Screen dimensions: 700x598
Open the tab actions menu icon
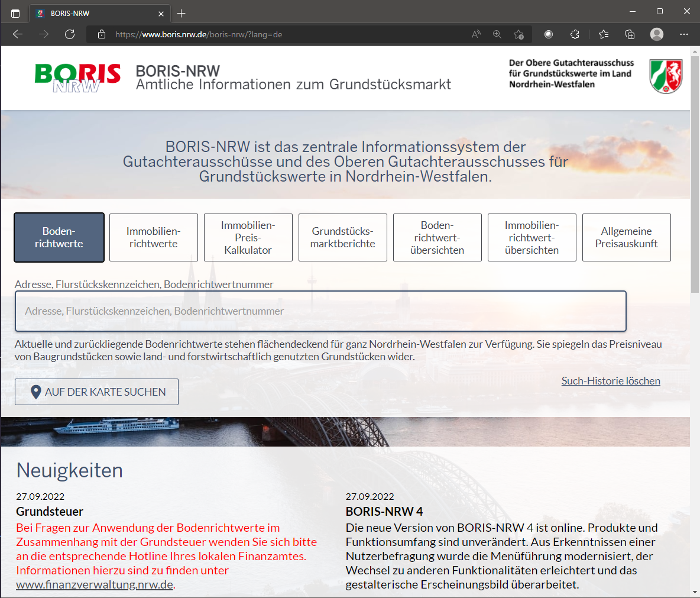tap(15, 14)
